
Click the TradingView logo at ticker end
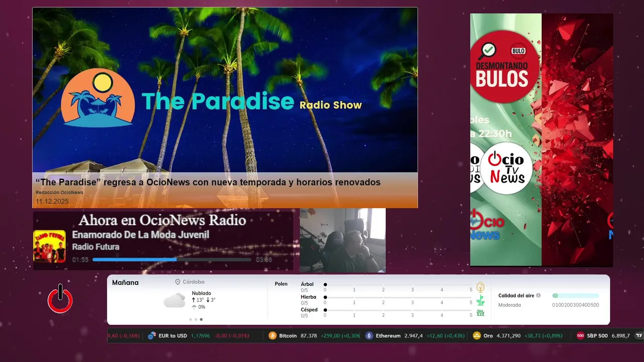(x=639, y=336)
